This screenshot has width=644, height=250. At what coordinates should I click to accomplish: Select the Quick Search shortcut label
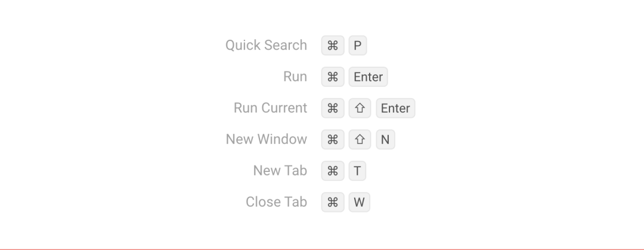(266, 45)
